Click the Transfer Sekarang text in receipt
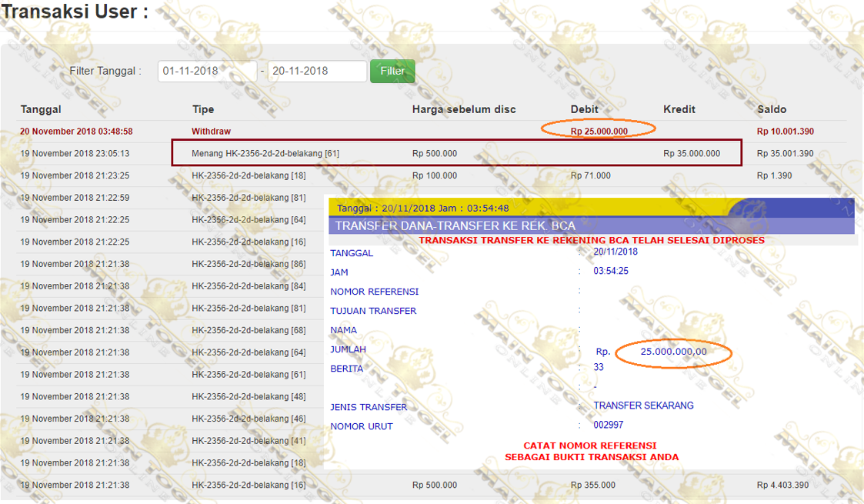 tap(643, 406)
